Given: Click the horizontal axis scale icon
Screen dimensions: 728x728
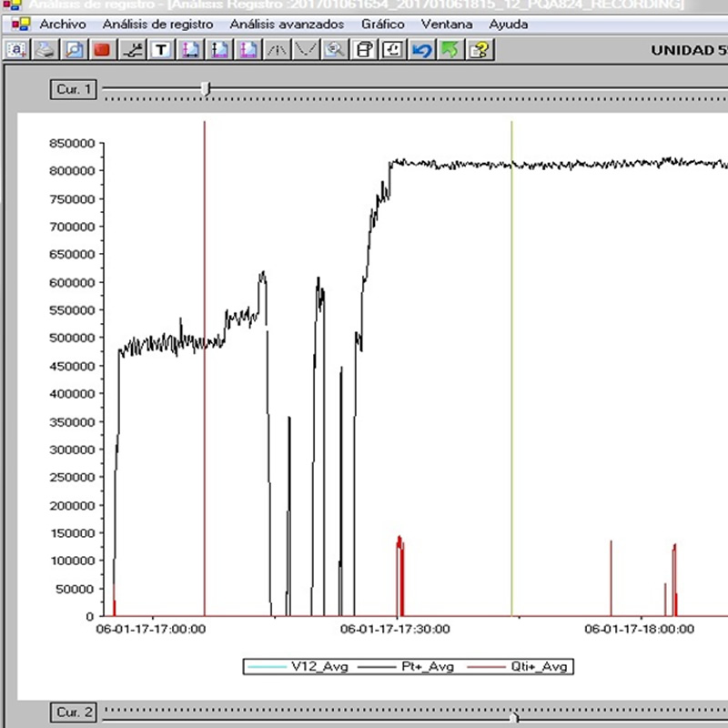Looking at the screenshot, I should (190, 50).
